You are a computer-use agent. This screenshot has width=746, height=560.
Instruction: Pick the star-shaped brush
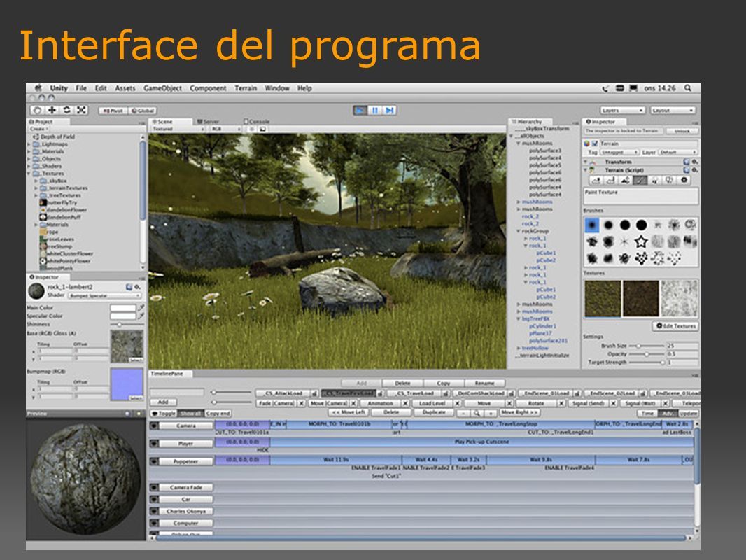point(641,241)
